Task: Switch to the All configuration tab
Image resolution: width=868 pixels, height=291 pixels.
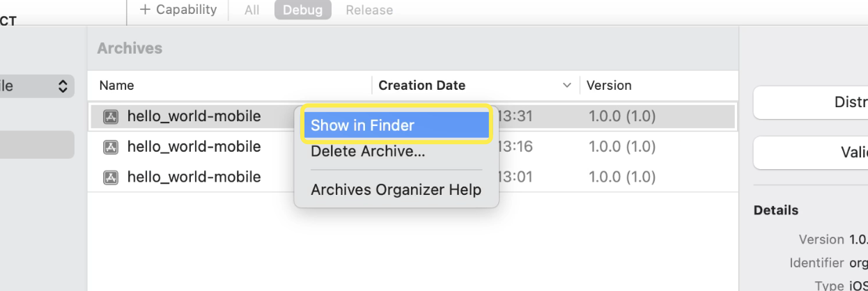Action: coord(250,10)
